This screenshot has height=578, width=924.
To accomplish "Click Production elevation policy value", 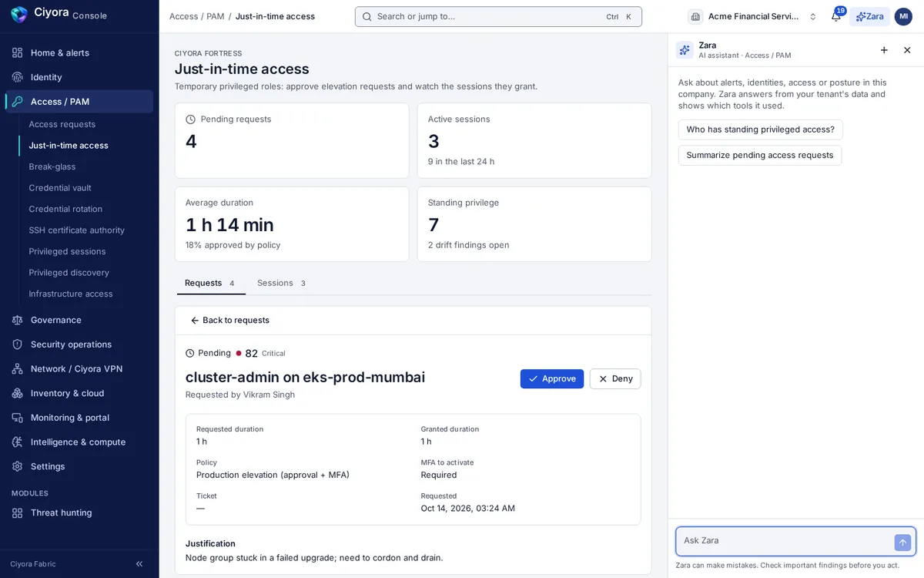I will [273, 475].
